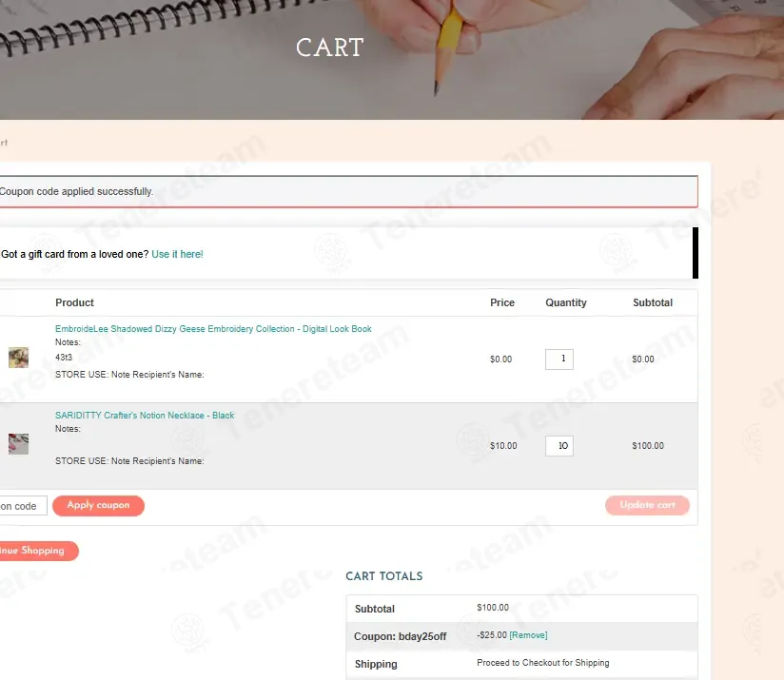Click the Price column header
The image size is (784, 680).
502,302
